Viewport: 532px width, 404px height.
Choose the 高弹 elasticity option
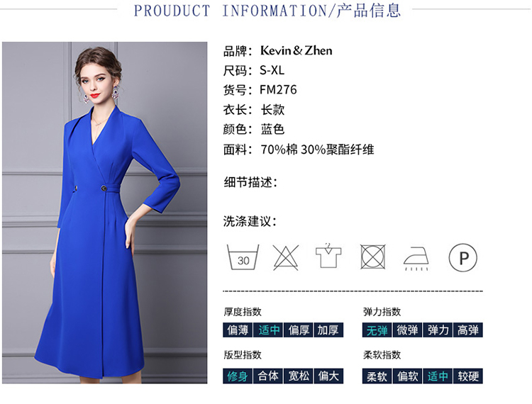[468, 330]
